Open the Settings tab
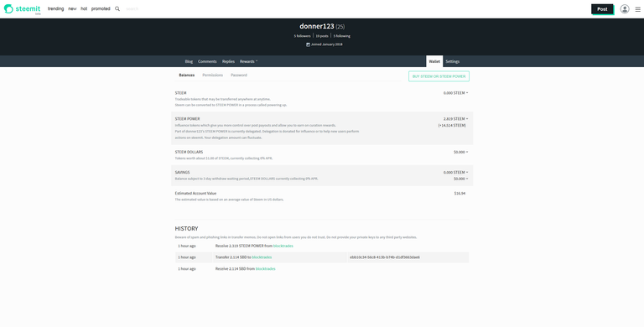This screenshot has width=644, height=327. [x=453, y=61]
